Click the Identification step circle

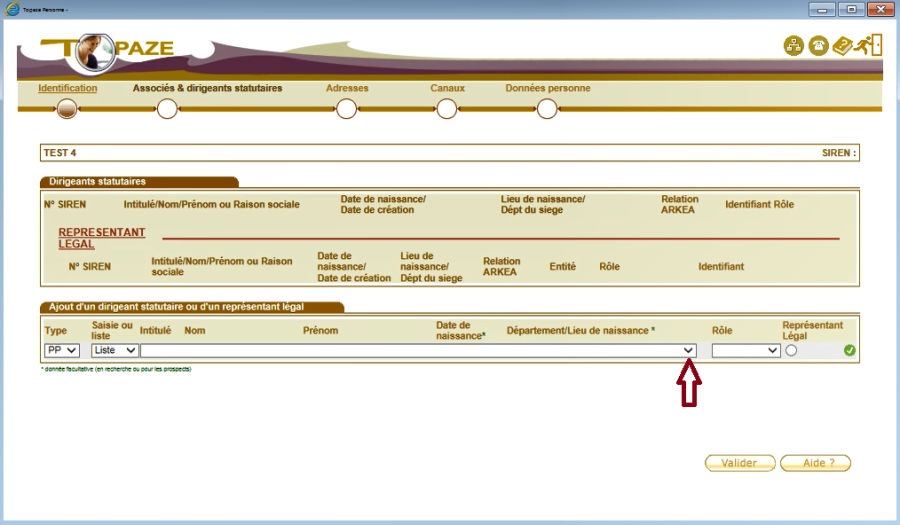pyautogui.click(x=67, y=109)
